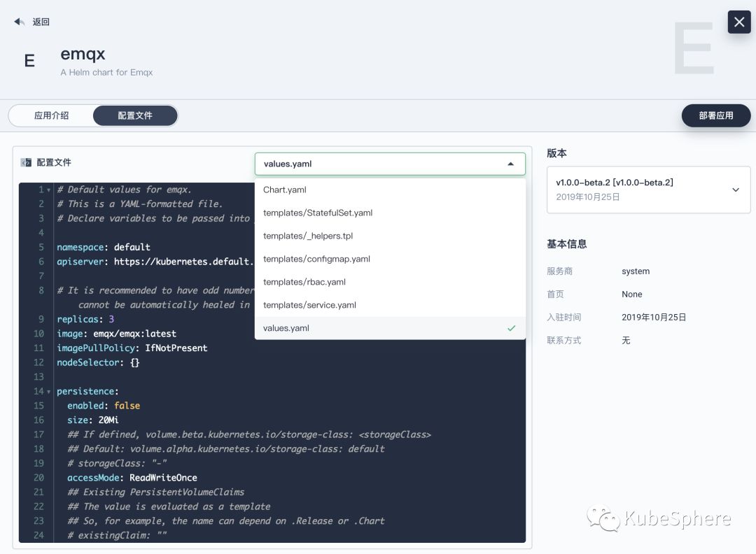Click 'accessMode: ReadWriteOnce' line
Viewport: 756px width, 554px height.
pyautogui.click(x=132, y=478)
